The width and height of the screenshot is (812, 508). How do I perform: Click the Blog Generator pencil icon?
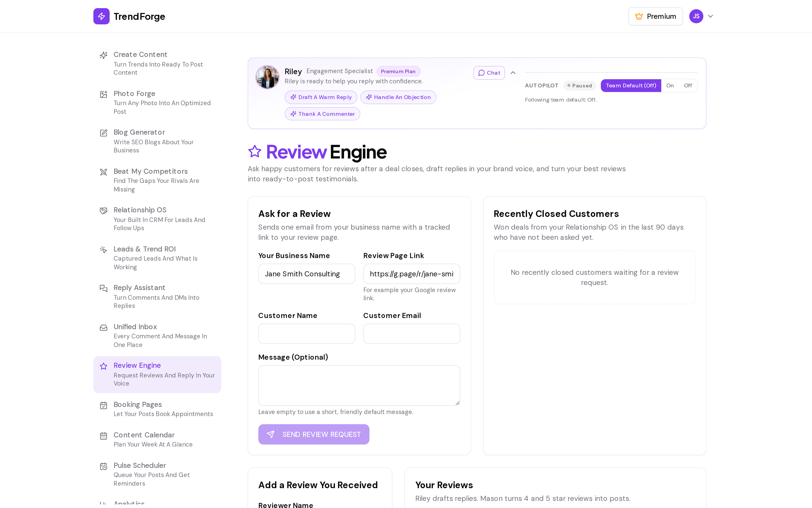click(104, 133)
